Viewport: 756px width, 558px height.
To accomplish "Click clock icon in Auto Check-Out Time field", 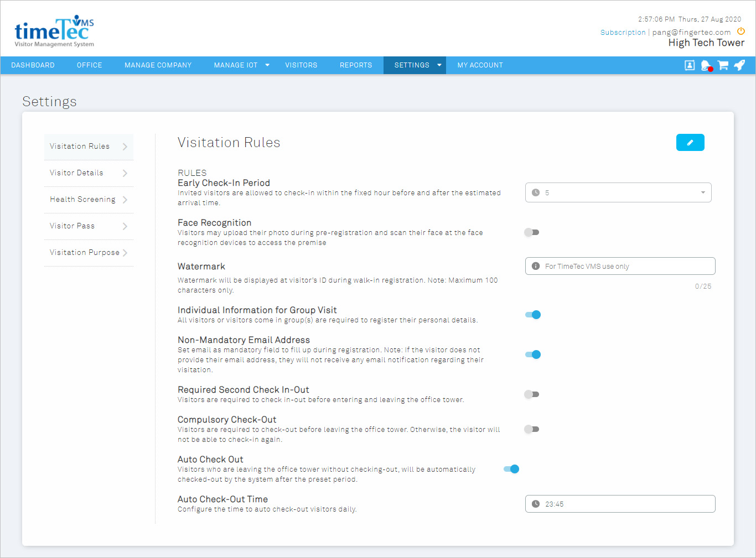I will point(536,504).
